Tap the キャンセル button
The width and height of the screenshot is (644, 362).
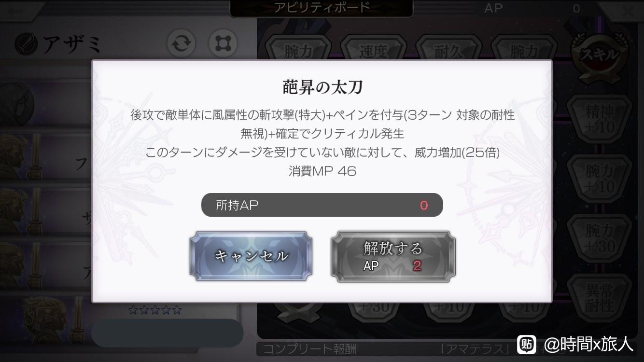[251, 256]
